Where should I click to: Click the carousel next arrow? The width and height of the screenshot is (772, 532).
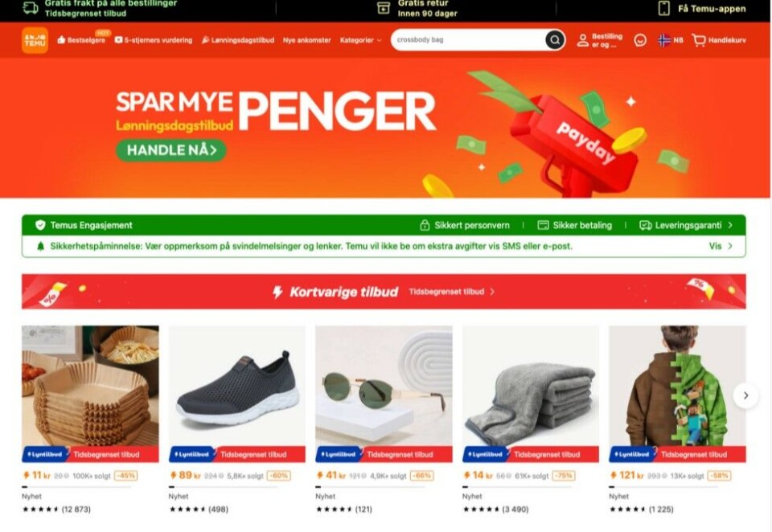click(x=745, y=395)
